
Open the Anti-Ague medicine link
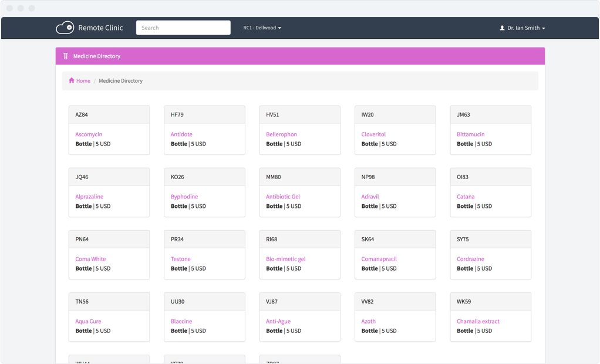point(278,321)
